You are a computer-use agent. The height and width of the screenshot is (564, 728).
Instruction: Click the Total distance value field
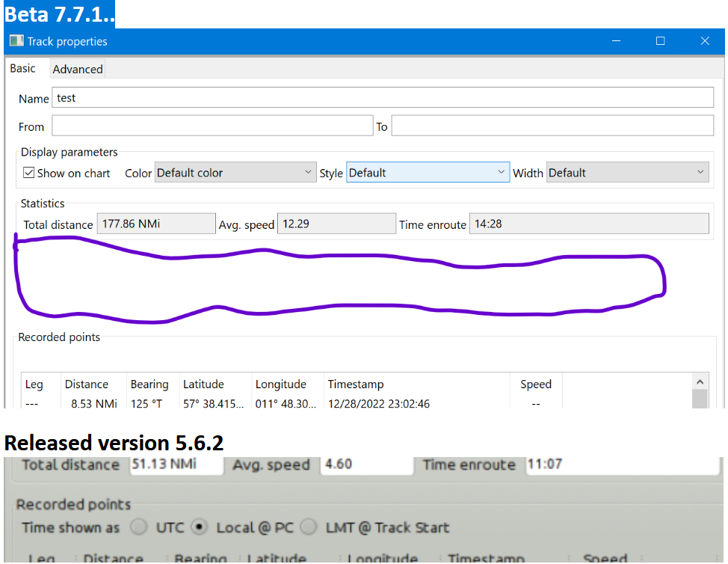[155, 223]
